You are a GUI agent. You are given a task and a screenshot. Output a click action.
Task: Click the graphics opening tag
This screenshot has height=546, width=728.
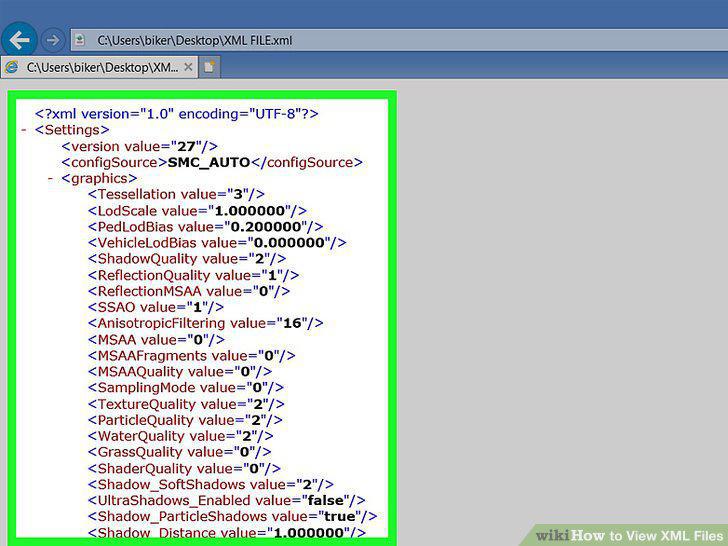coord(99,178)
